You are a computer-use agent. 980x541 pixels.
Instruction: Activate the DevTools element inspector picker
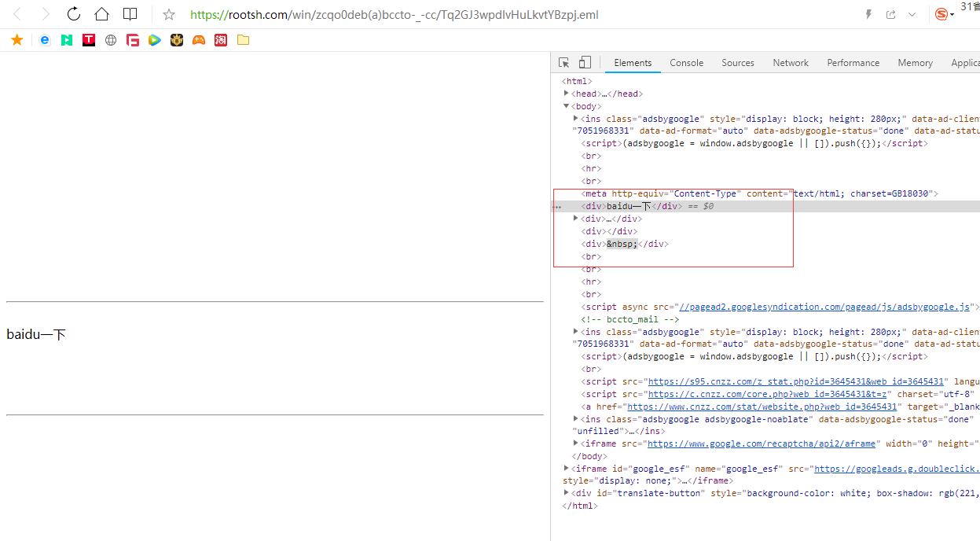[564, 62]
